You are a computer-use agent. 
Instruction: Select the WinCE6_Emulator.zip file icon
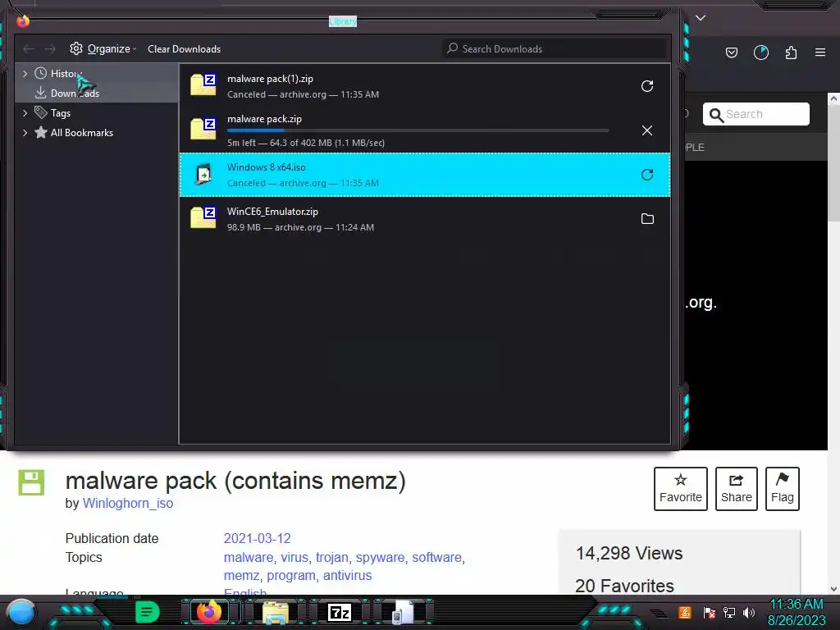pyautogui.click(x=203, y=217)
